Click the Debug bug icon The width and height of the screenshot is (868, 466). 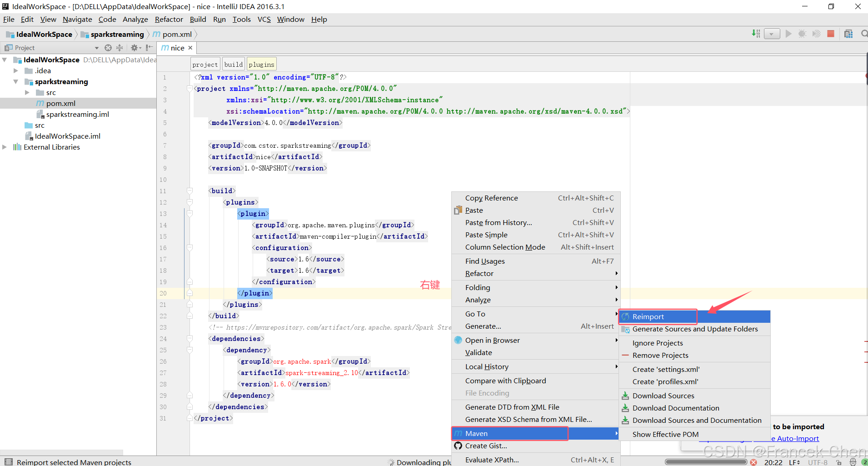[802, 34]
